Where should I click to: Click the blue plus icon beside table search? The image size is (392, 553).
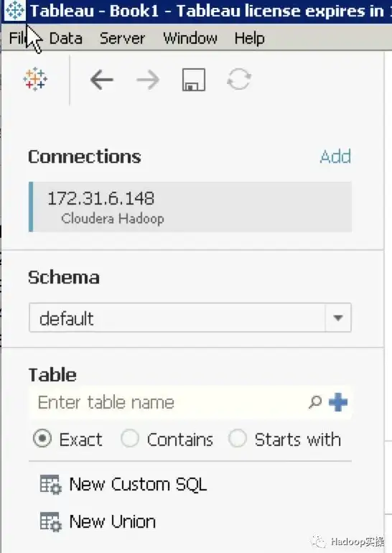tap(338, 402)
